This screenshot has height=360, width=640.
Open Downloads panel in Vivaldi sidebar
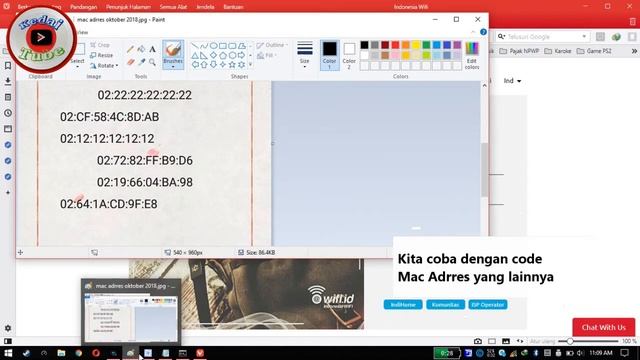(x=8, y=81)
